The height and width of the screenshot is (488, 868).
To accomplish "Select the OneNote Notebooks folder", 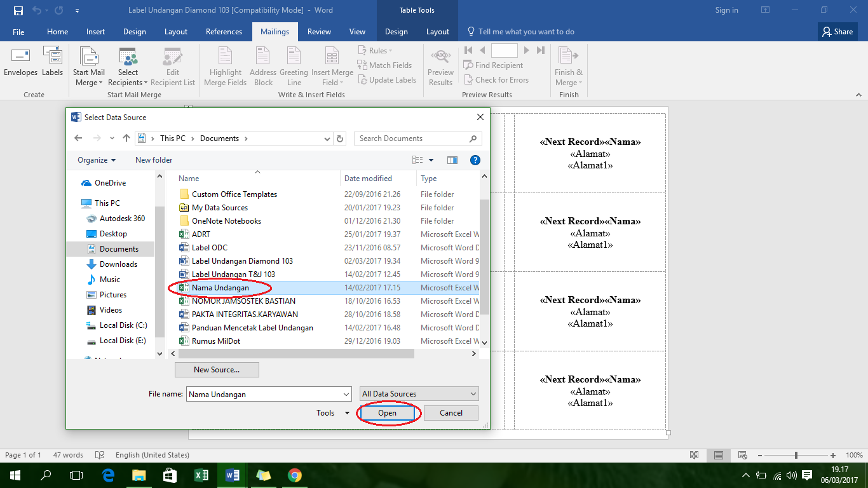I will (x=226, y=221).
